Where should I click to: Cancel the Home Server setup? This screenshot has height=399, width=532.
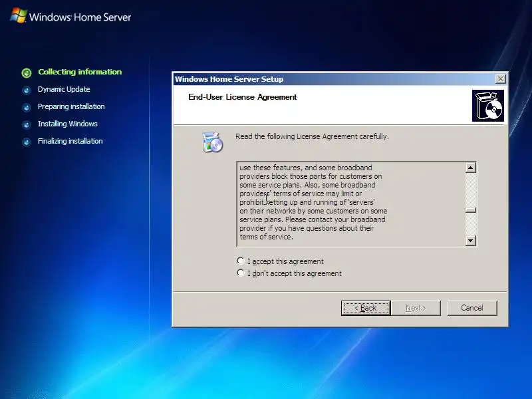tap(472, 308)
